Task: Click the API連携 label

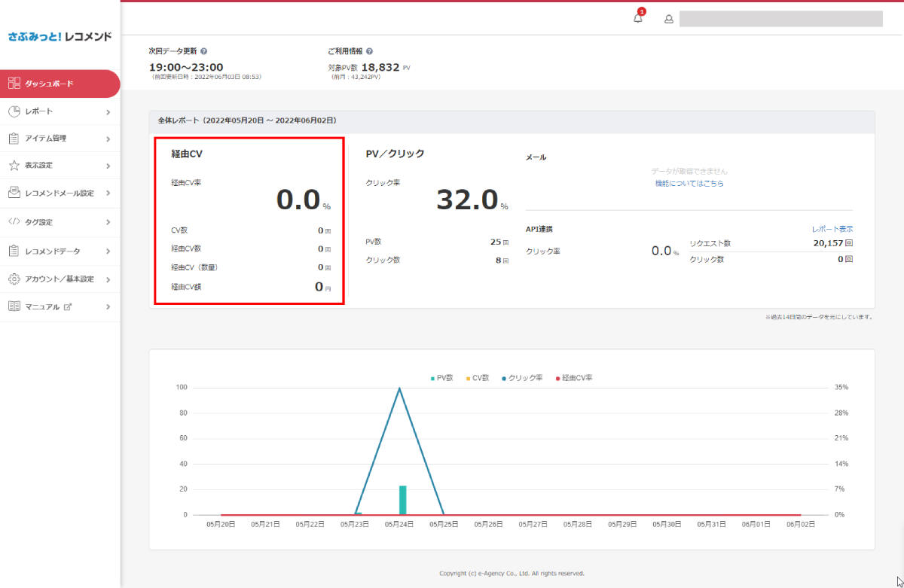Action: [539, 229]
